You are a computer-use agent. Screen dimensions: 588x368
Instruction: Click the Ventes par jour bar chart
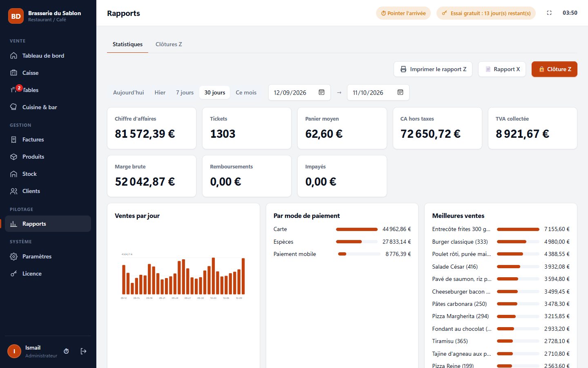point(183,276)
